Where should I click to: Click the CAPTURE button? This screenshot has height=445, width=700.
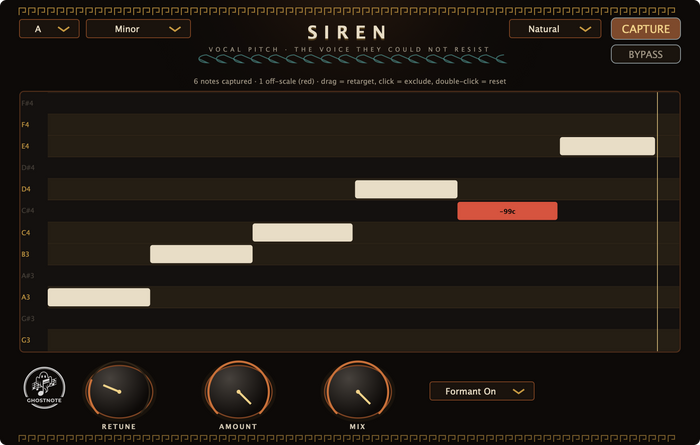646,29
